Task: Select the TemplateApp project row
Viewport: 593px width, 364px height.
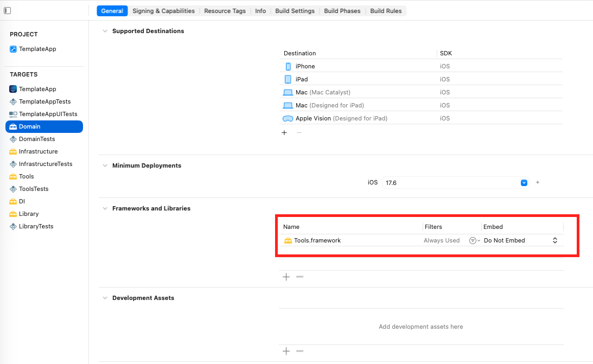Action: [44, 49]
